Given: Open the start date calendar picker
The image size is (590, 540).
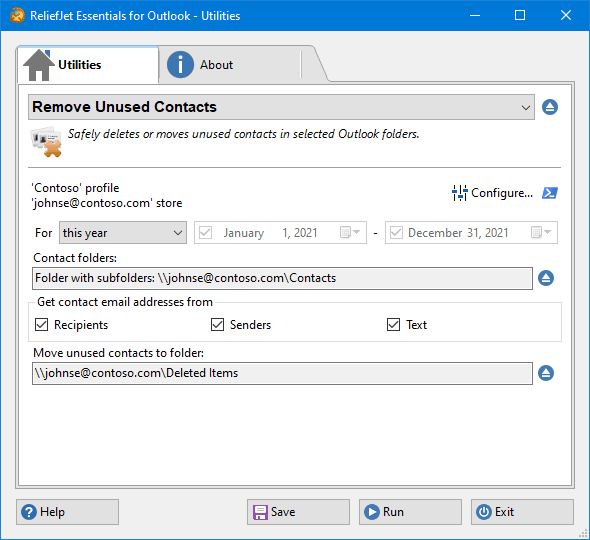Looking at the screenshot, I should tap(350, 232).
